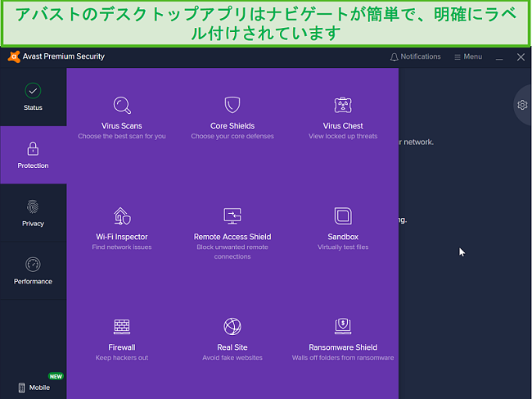Click the green NEW badge
Image resolution: width=532 pixels, height=399 pixels.
(x=56, y=377)
